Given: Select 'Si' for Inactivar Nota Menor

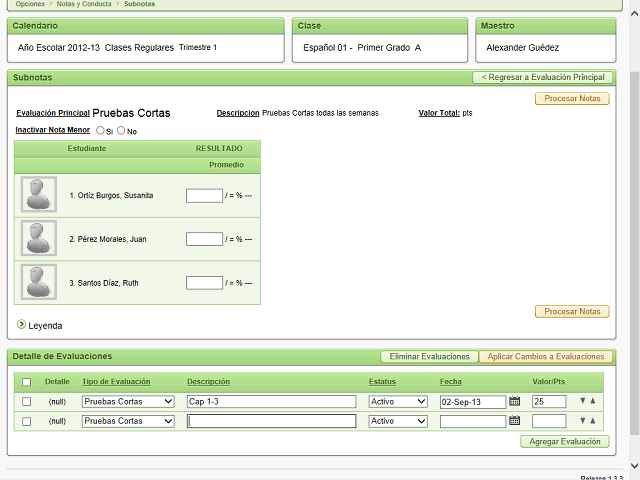Looking at the screenshot, I should 100,130.
